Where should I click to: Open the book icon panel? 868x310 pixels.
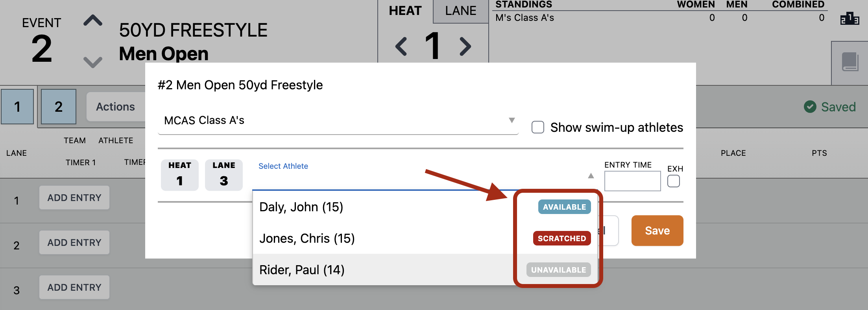850,62
